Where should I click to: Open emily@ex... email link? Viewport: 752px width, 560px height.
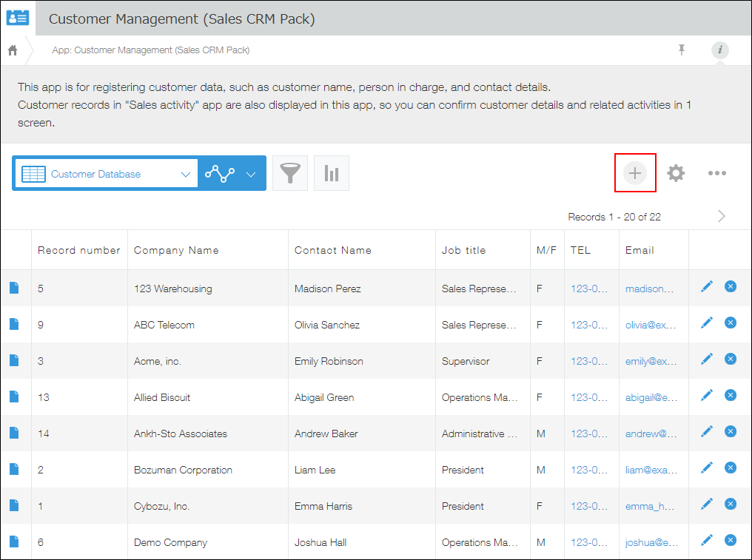click(x=651, y=362)
